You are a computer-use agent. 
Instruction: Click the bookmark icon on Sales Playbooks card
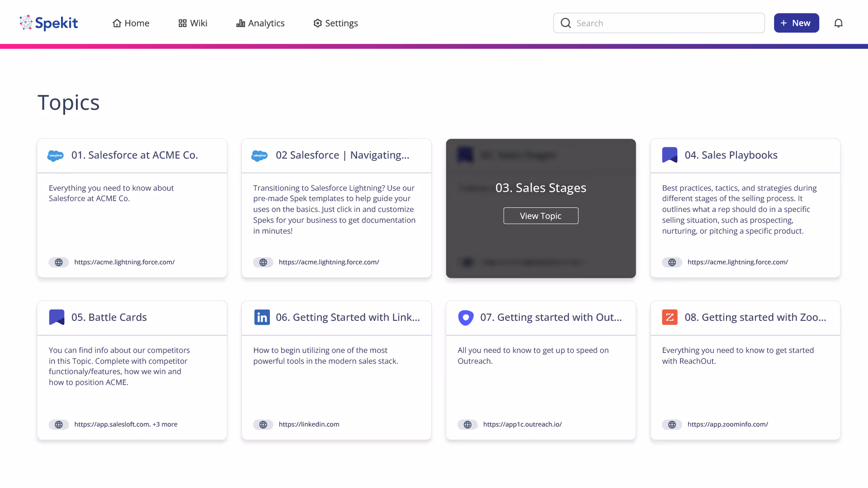pyautogui.click(x=670, y=155)
